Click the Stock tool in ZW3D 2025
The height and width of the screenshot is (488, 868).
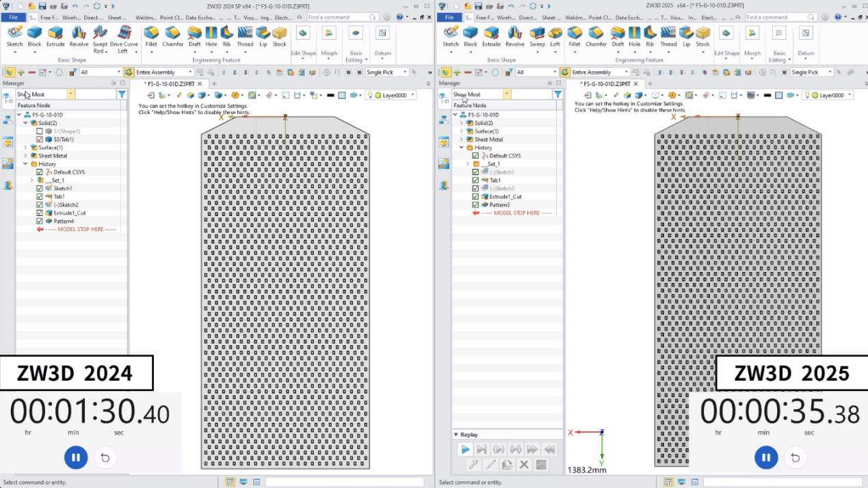(x=702, y=36)
